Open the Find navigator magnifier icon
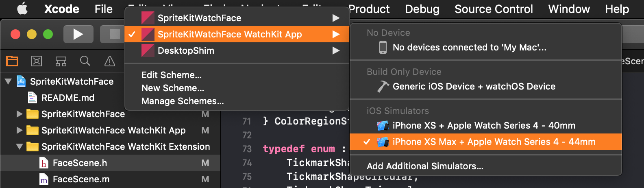The image size is (644, 188). pos(85,61)
